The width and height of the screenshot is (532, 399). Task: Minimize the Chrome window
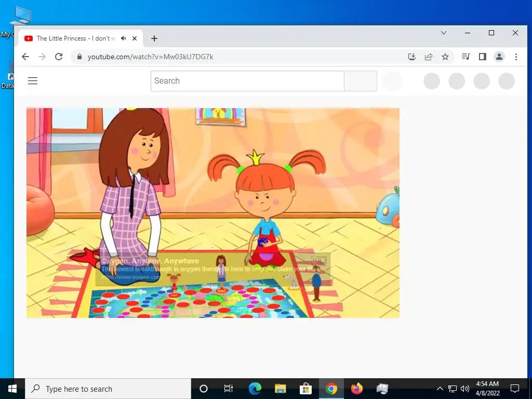[x=468, y=33]
